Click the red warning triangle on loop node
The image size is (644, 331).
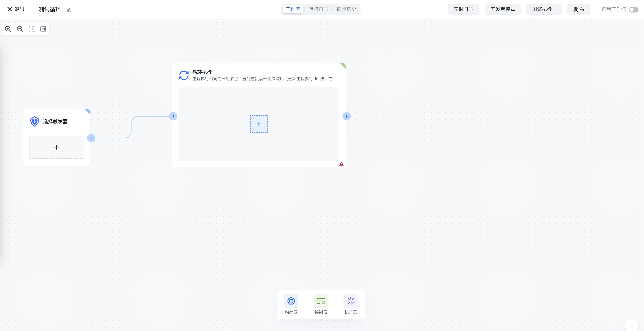point(341,164)
